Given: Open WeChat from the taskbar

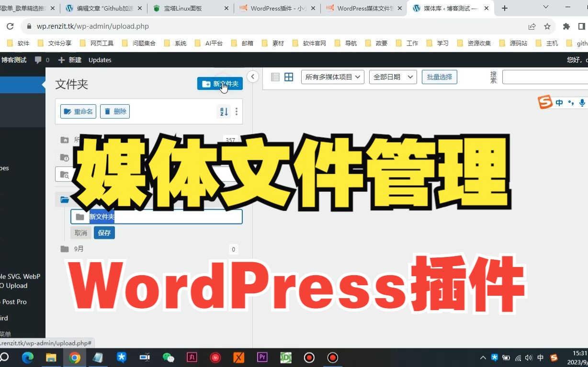Looking at the screenshot, I should (x=169, y=357).
